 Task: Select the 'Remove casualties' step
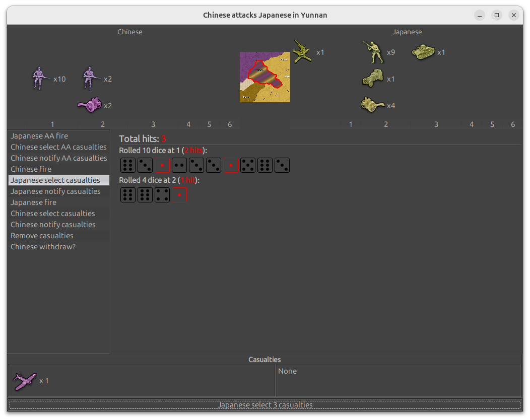pos(42,236)
